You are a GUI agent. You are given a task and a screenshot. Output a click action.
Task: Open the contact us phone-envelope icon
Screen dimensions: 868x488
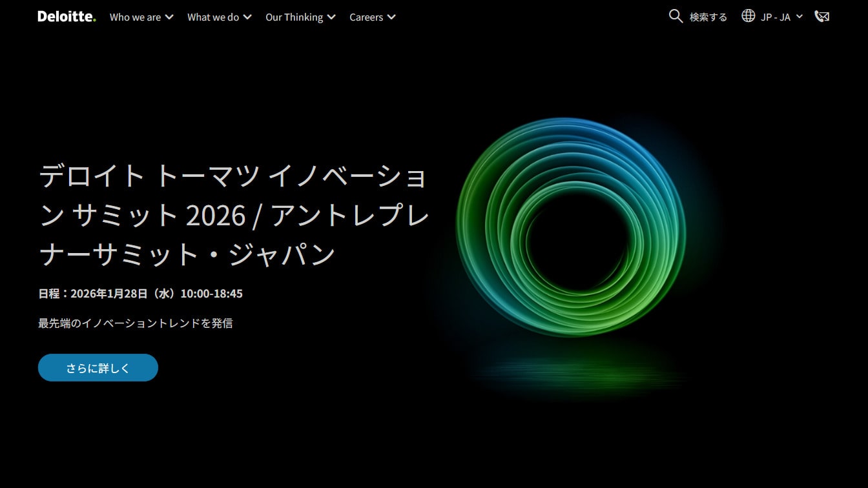(821, 17)
